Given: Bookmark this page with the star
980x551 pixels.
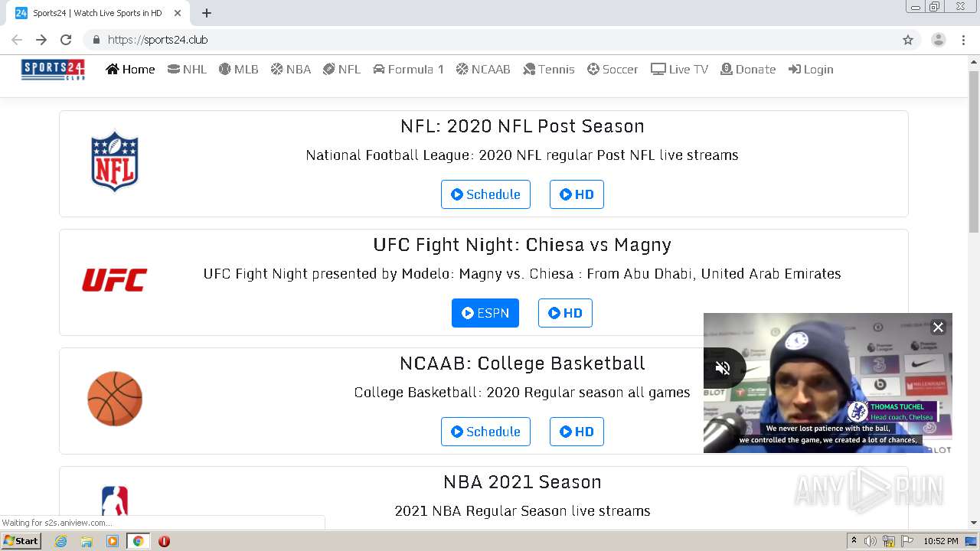Looking at the screenshot, I should [908, 40].
